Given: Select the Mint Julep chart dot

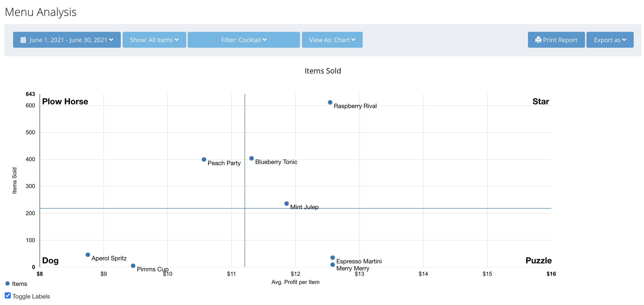Looking at the screenshot, I should pos(286,203).
